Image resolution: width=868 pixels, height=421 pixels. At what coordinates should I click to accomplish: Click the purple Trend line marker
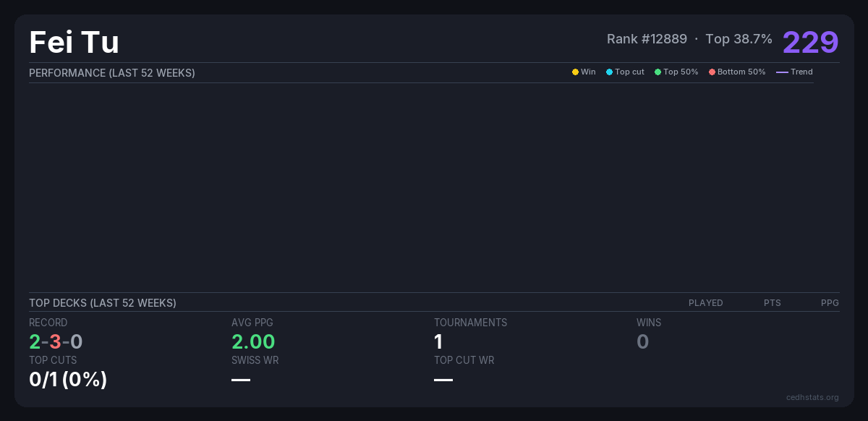(x=782, y=72)
